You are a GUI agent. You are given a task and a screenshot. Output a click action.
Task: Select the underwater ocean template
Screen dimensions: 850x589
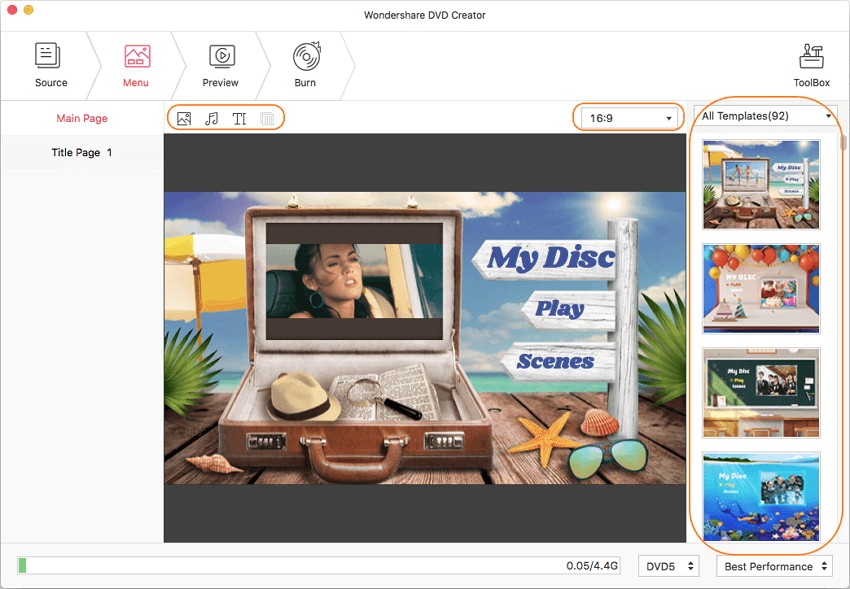click(761, 495)
